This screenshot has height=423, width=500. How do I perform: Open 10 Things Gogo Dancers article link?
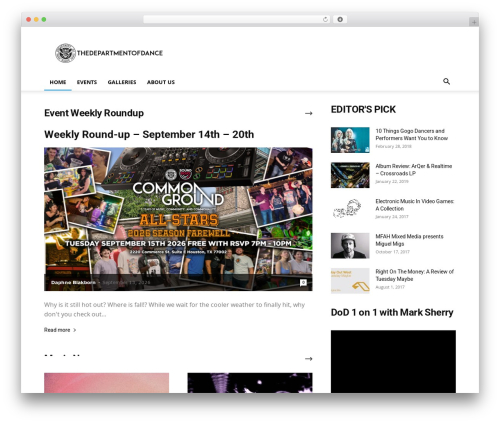pos(412,135)
